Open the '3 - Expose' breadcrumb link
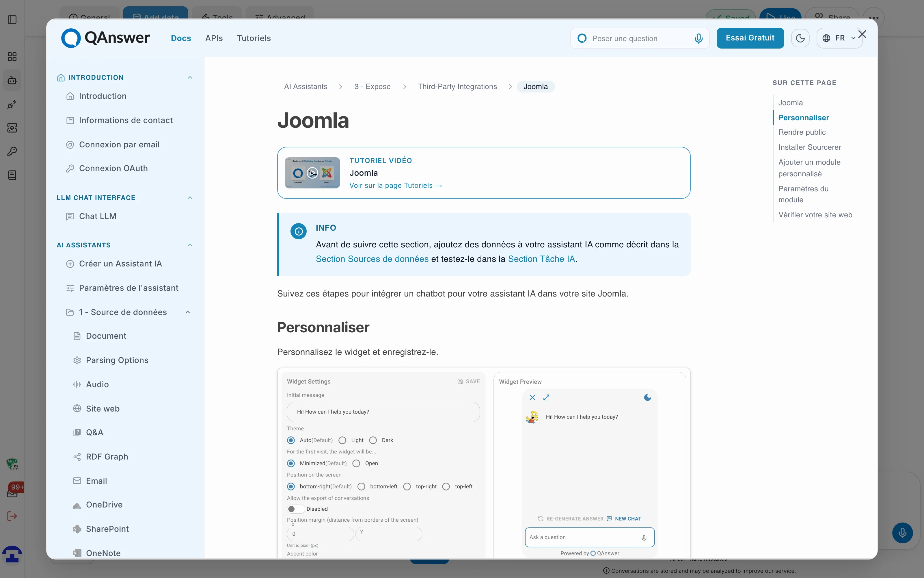 (372, 87)
